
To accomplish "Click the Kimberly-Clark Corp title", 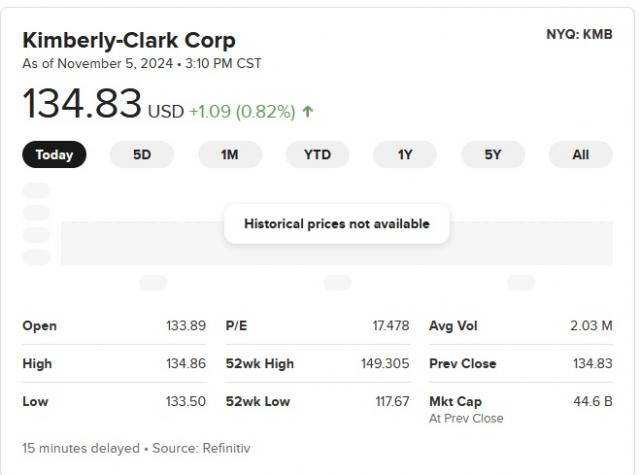I will tap(129, 40).
